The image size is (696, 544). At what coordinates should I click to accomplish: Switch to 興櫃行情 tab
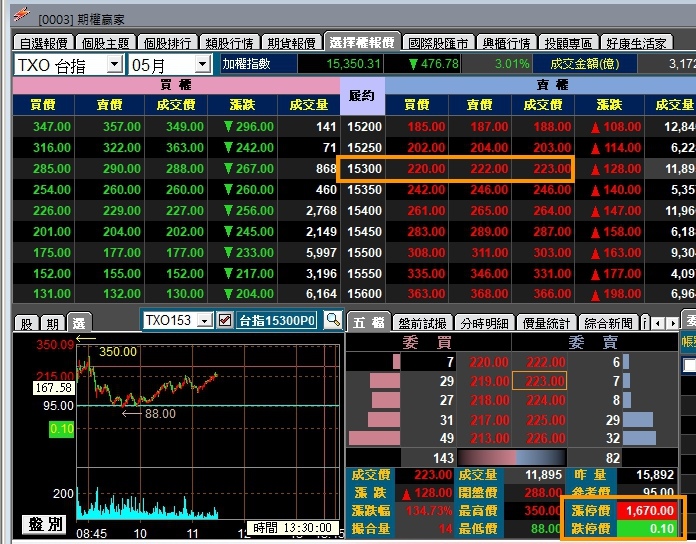pyautogui.click(x=506, y=43)
